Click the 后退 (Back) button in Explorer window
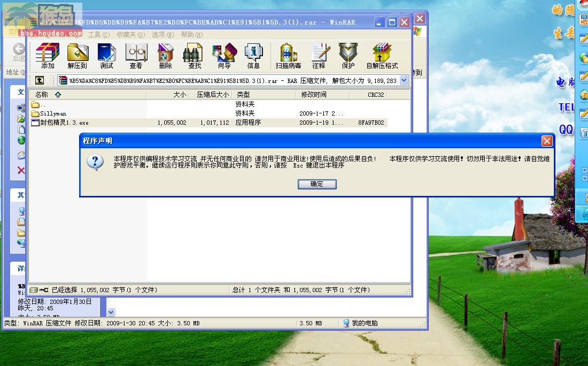Screen dimensions: 588x366 [x=19, y=52]
